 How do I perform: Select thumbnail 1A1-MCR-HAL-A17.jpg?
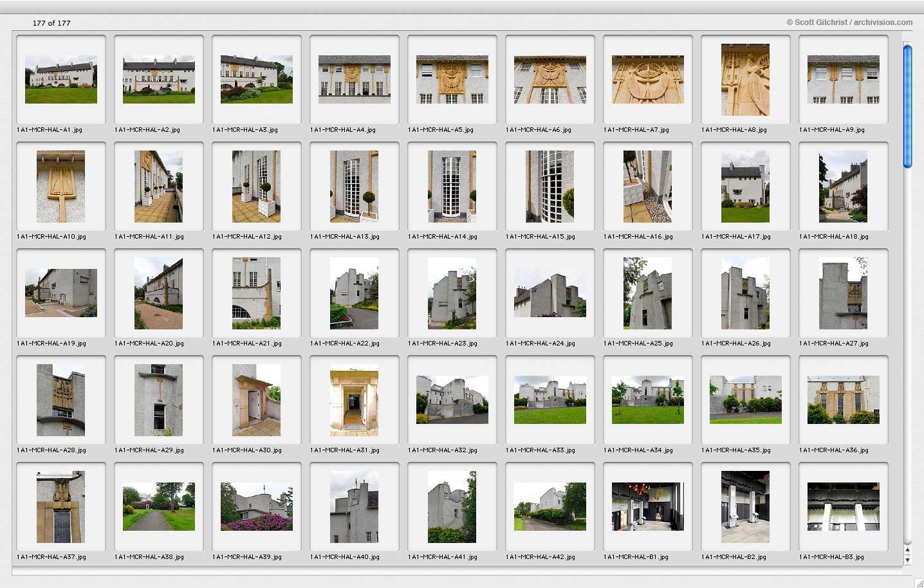(x=746, y=187)
